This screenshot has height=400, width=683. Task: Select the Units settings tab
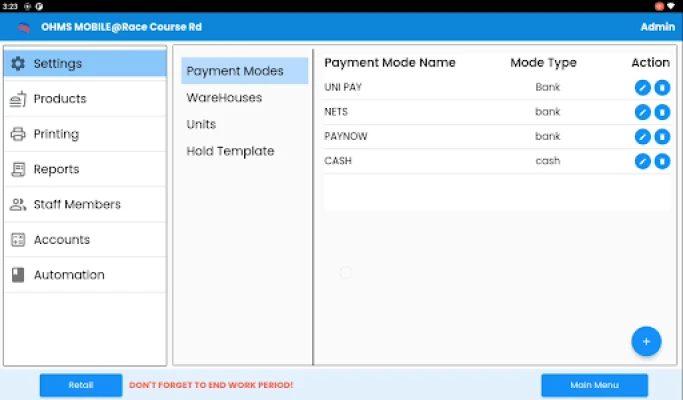(201, 124)
